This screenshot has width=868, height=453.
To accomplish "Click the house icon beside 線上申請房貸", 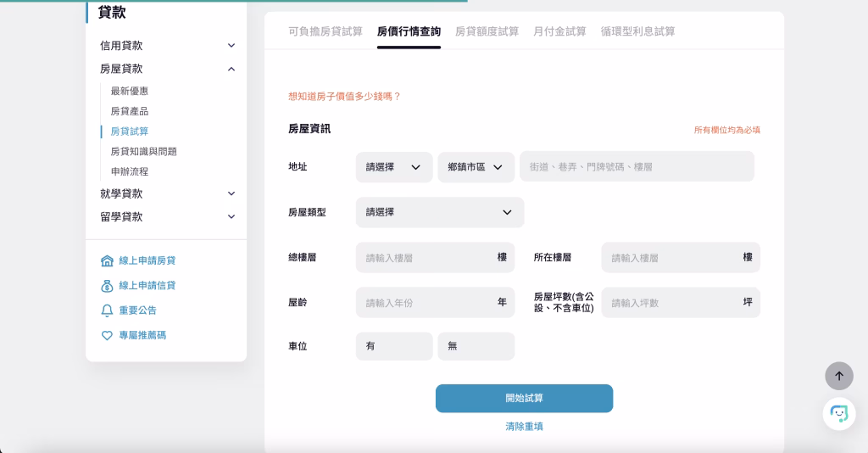I will pyautogui.click(x=107, y=260).
